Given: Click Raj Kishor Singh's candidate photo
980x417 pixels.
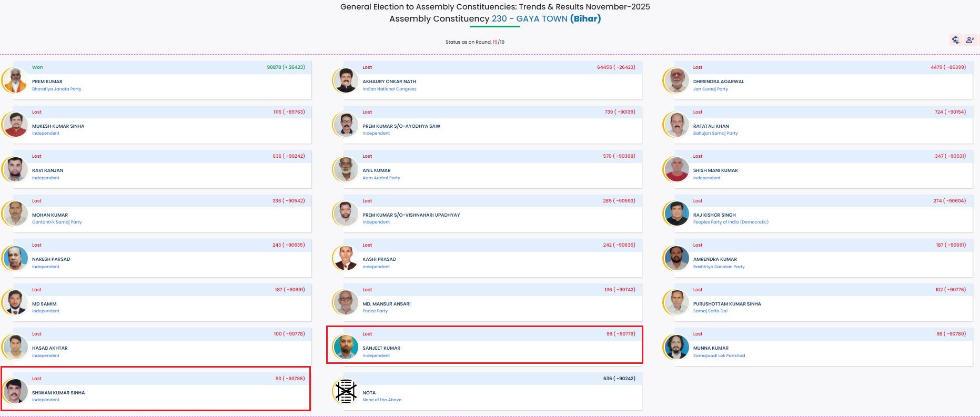Looking at the screenshot, I should tap(676, 213).
